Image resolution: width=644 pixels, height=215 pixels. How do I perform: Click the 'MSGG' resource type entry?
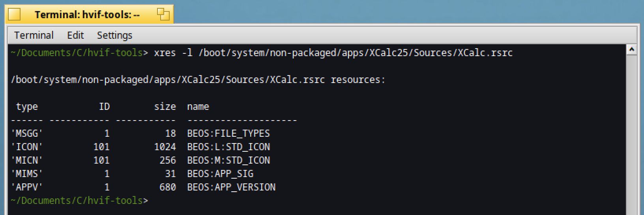pyautogui.click(x=27, y=134)
